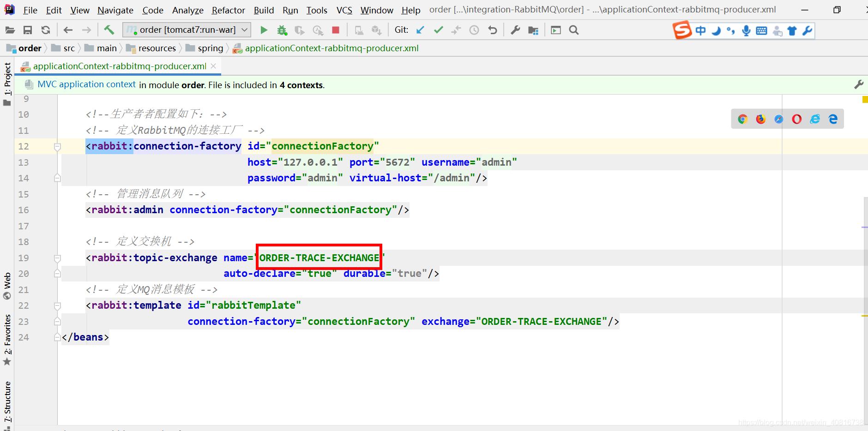Open Settings wrench icon
Viewport: 868px width, 431px height.
(x=515, y=30)
